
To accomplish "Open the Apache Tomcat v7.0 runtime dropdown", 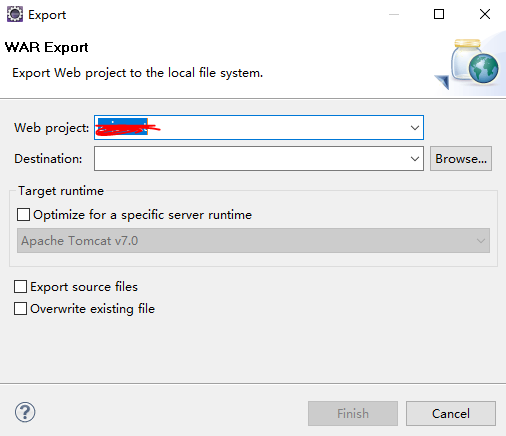I will [x=253, y=240].
